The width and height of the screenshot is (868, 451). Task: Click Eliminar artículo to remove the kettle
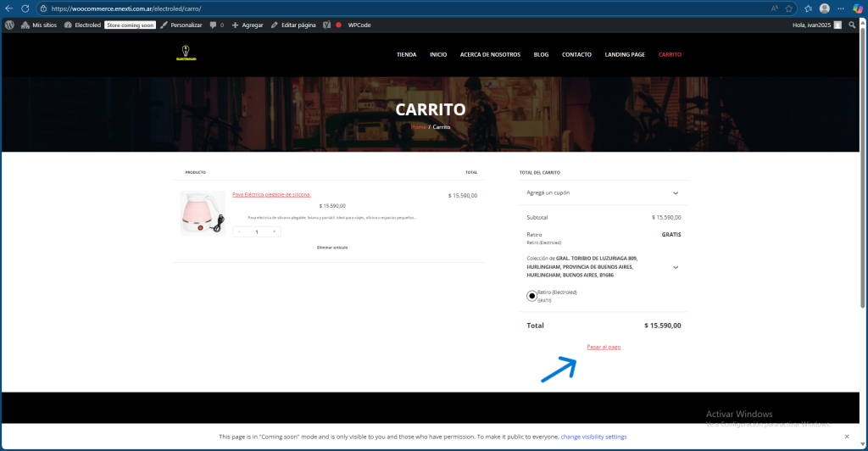click(331, 248)
